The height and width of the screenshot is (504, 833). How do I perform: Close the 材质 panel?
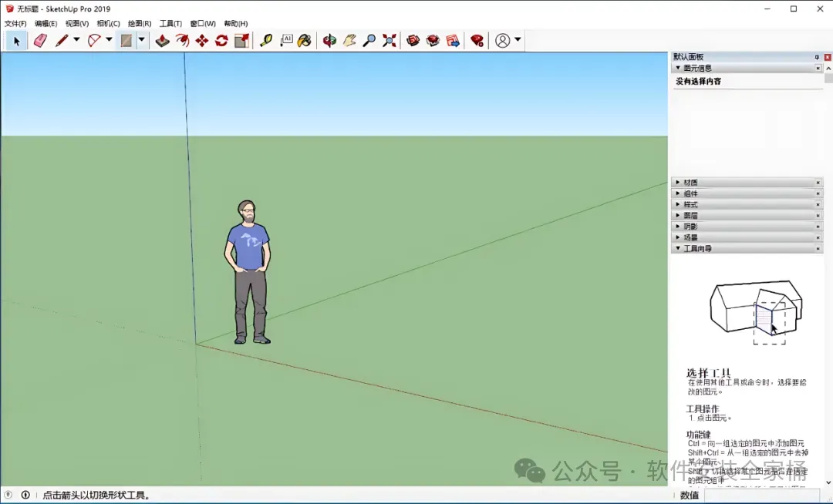[x=818, y=182]
